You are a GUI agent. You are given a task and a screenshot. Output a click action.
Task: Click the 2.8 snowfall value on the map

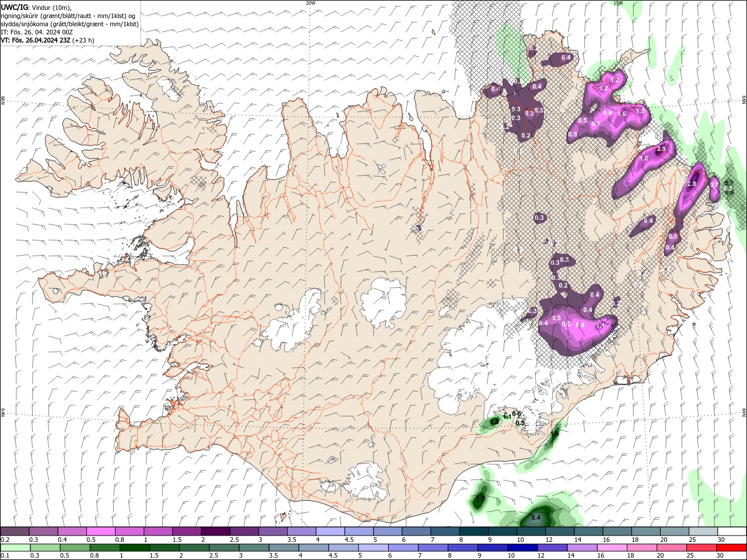pos(692,184)
